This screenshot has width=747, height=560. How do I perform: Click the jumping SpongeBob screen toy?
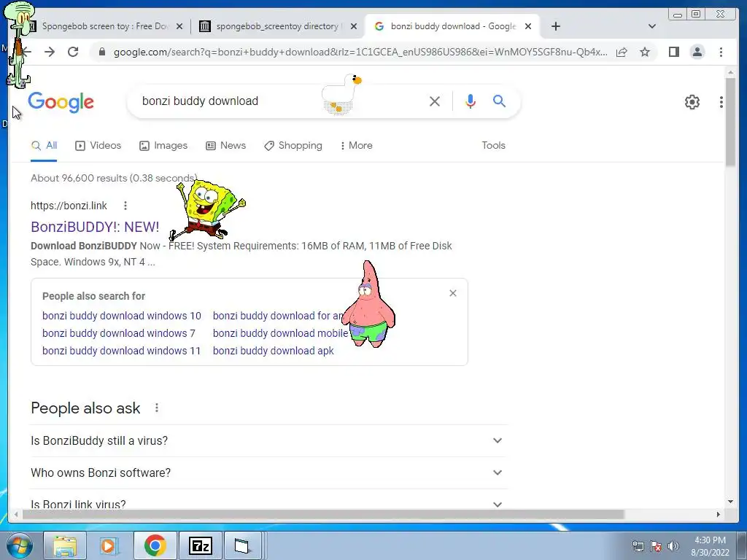point(206,209)
